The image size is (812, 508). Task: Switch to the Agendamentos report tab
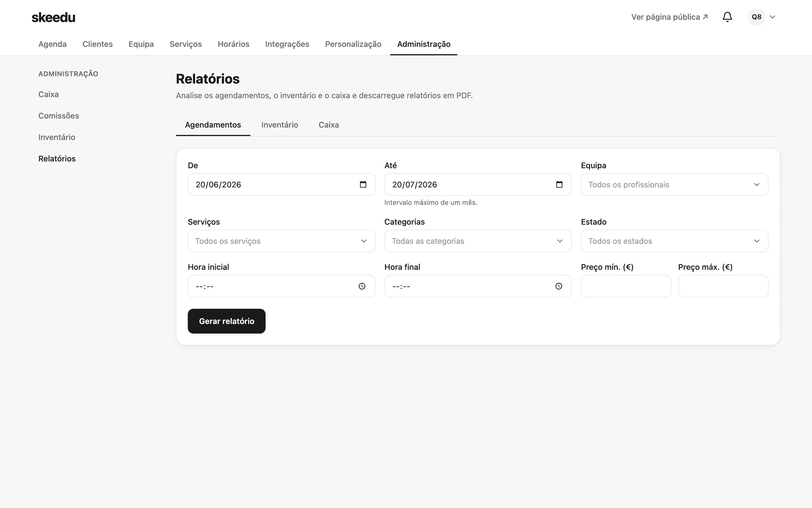tap(213, 125)
